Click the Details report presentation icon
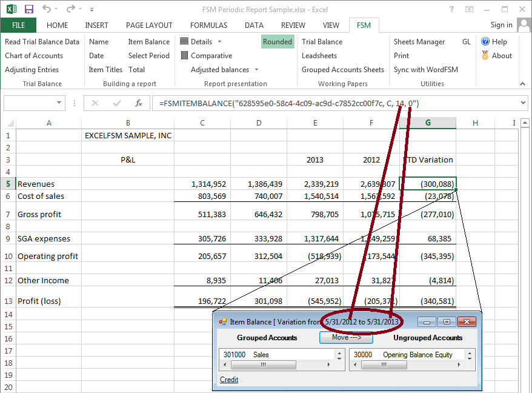Viewport: 532px width, 393px height. [184, 42]
